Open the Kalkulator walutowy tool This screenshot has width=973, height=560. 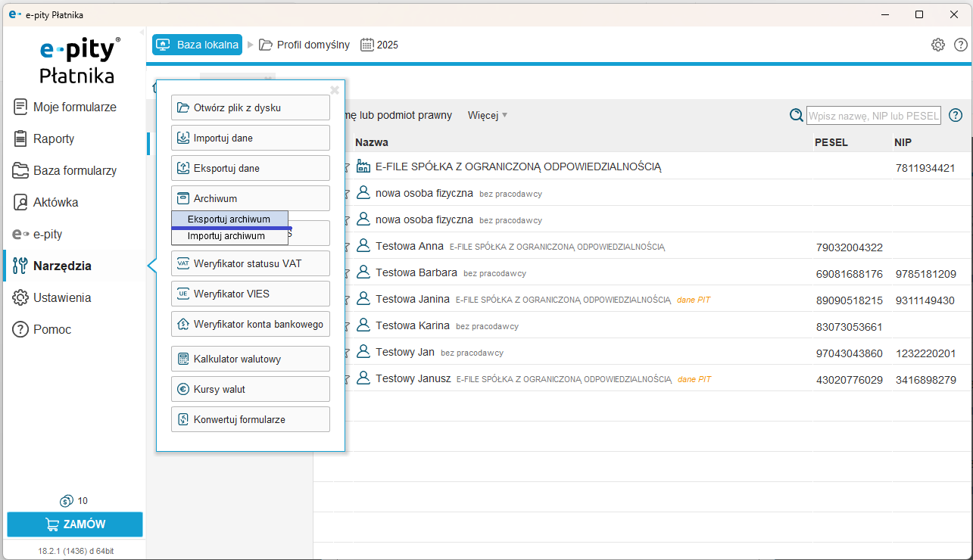click(x=251, y=359)
